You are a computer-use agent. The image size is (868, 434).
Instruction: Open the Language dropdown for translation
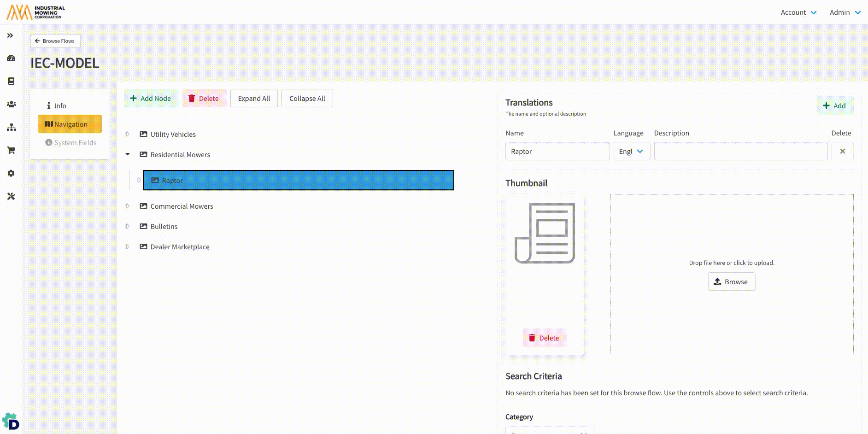coord(631,151)
